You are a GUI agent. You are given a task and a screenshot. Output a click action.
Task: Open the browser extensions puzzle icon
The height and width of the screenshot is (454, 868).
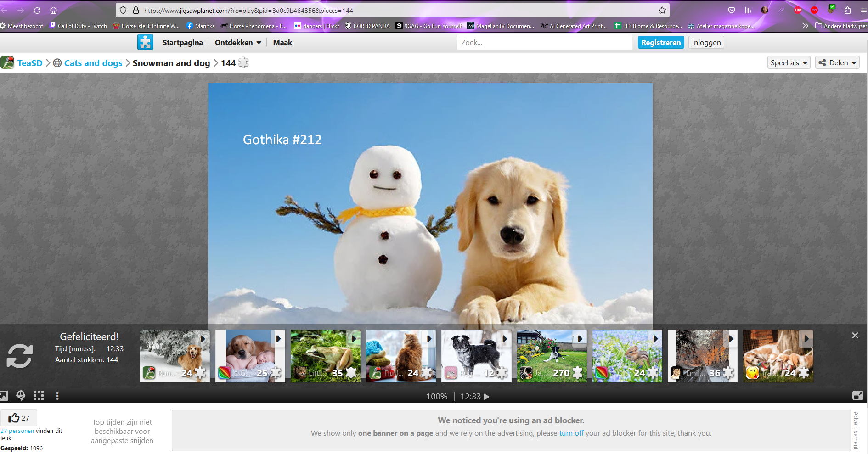pyautogui.click(x=847, y=10)
